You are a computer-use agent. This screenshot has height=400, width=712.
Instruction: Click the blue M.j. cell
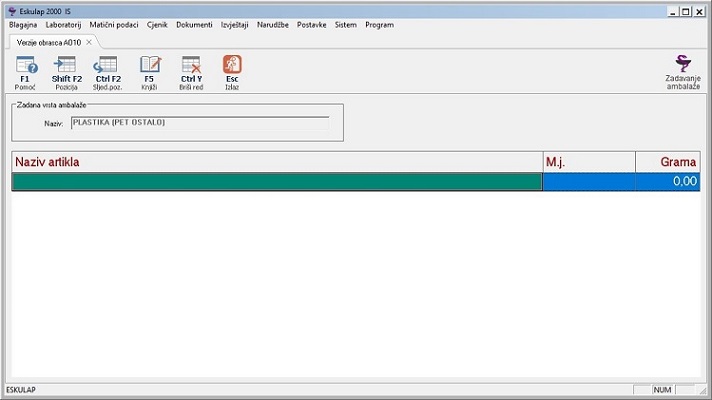[589, 182]
